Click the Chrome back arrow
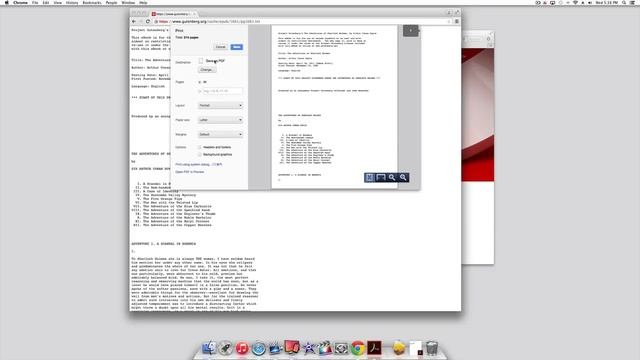Screen dimensions: 640x360 (x=134, y=21)
